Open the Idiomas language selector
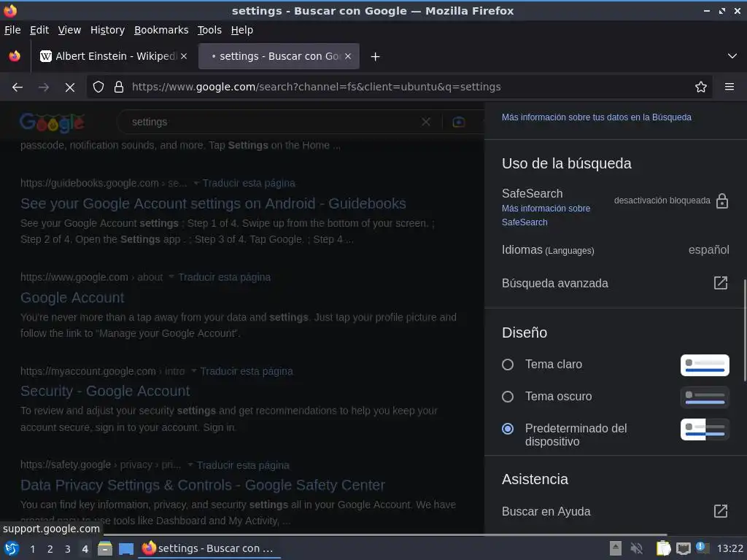747x560 pixels. (615, 250)
